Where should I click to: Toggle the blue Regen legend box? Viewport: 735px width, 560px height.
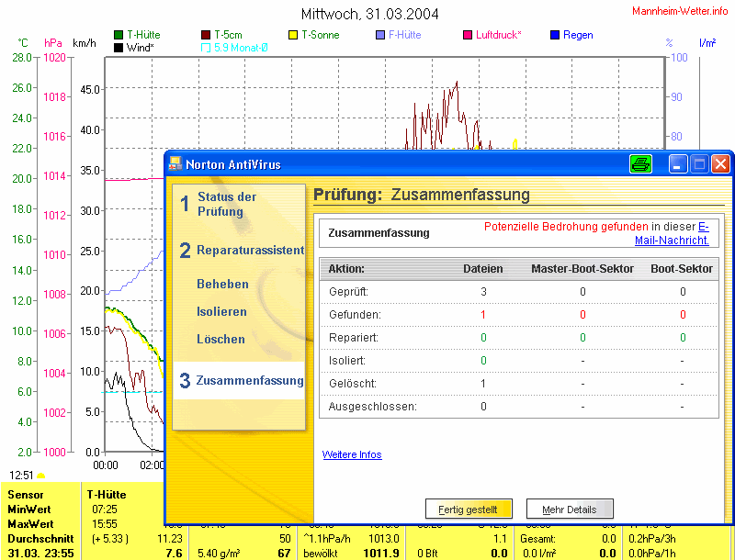tap(554, 35)
